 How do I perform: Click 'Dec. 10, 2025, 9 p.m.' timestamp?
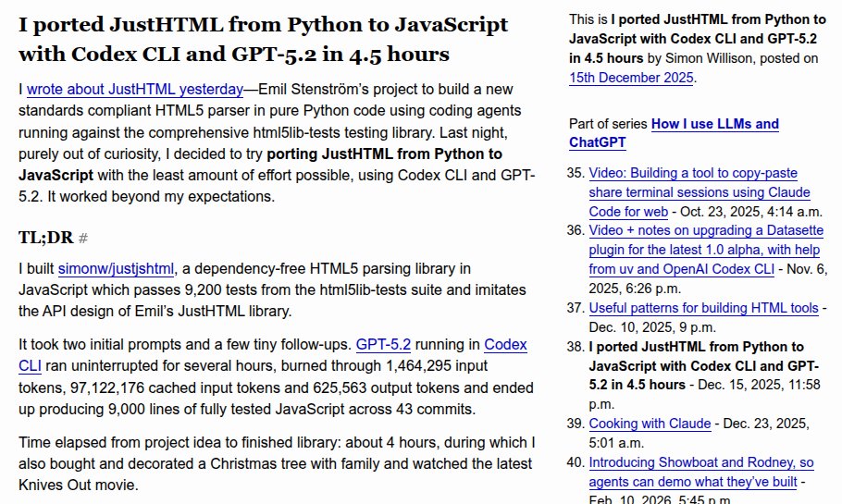[x=652, y=327]
